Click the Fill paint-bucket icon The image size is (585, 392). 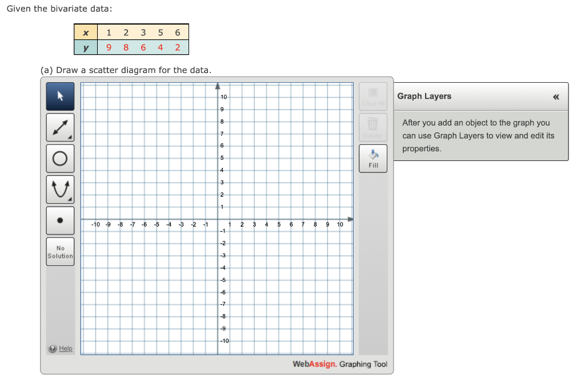(372, 158)
